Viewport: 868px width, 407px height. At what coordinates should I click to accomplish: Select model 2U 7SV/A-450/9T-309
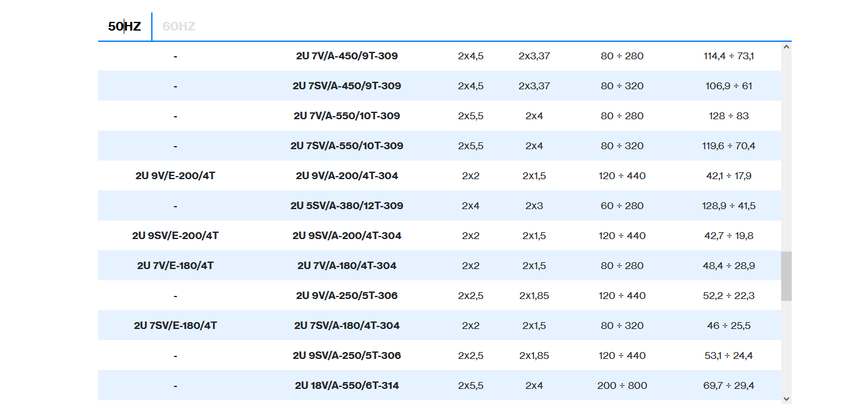pyautogui.click(x=347, y=86)
